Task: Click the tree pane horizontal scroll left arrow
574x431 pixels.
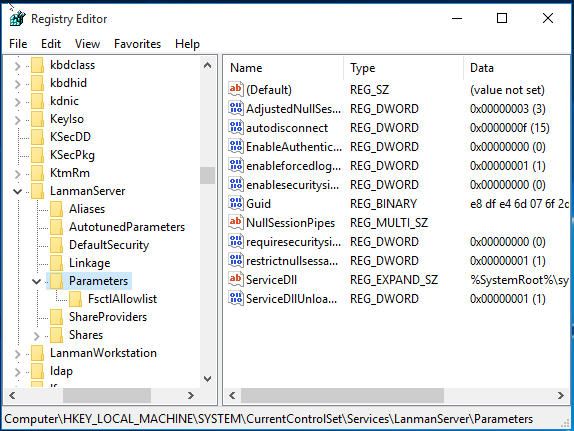Action: (x=12, y=395)
